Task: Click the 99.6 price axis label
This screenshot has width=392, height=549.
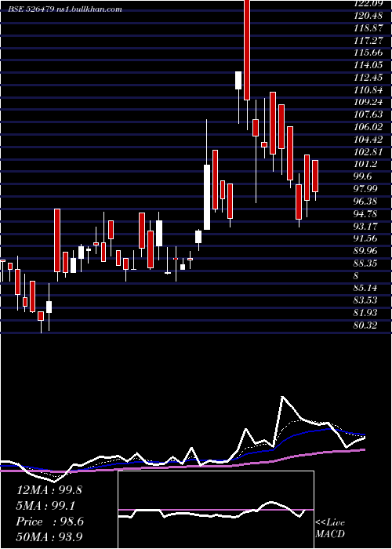Action: click(363, 176)
